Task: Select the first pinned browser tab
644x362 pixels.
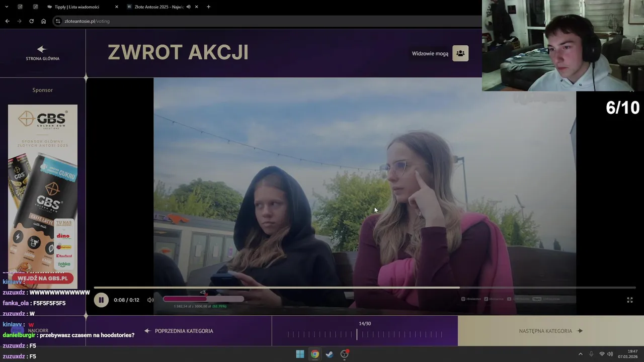Action: 20,7
